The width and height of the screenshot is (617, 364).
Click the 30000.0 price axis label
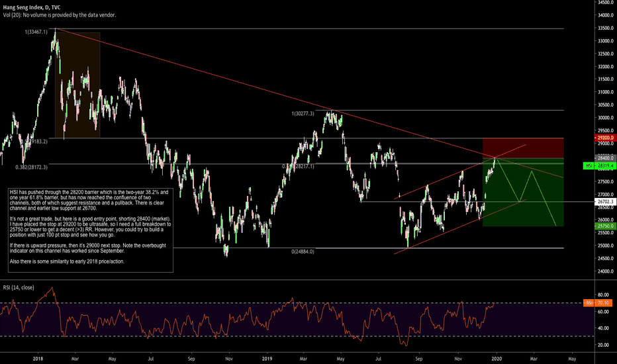pyautogui.click(x=606, y=118)
